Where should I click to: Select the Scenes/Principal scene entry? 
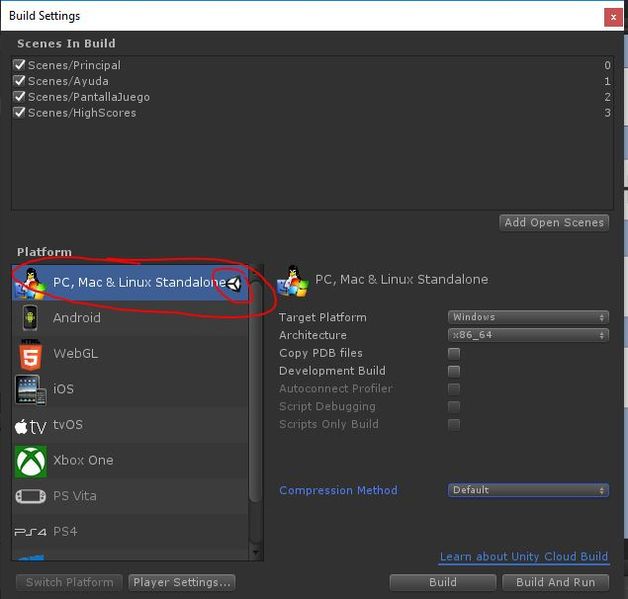(x=312, y=65)
